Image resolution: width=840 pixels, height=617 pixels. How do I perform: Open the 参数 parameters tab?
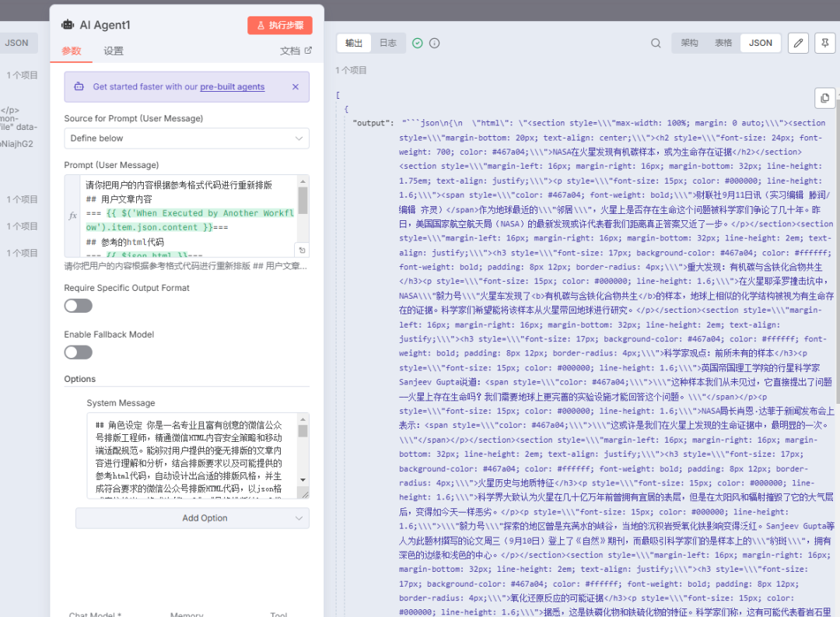[72, 51]
